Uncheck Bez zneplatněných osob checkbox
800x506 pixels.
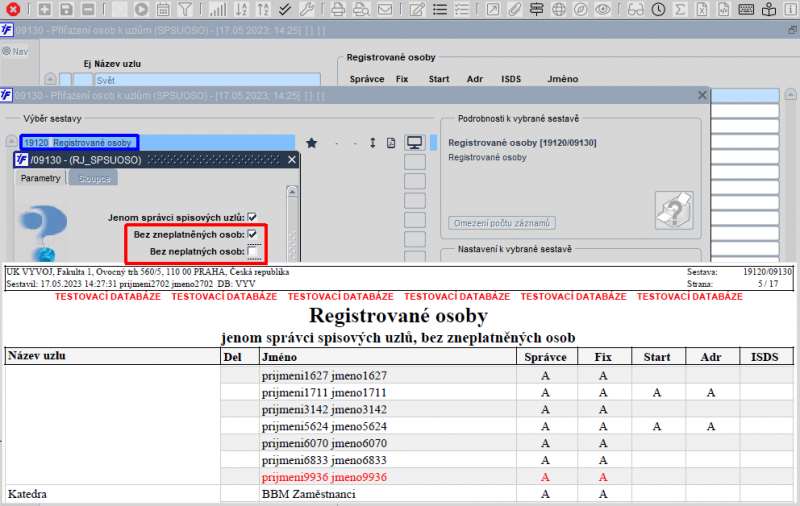[x=252, y=234]
